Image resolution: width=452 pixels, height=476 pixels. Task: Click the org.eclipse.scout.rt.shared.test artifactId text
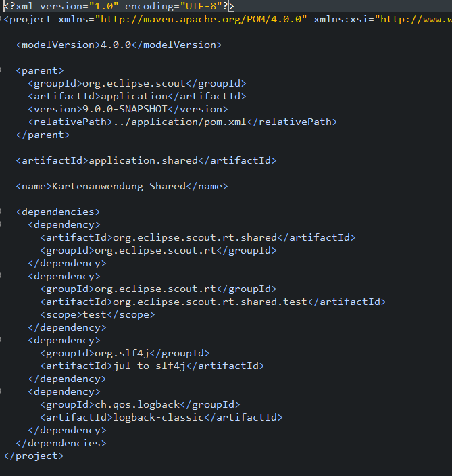(210, 302)
